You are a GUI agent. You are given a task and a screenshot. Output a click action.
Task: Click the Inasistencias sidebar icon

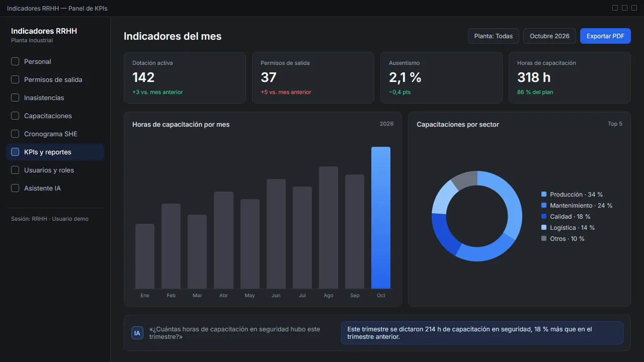(15, 98)
